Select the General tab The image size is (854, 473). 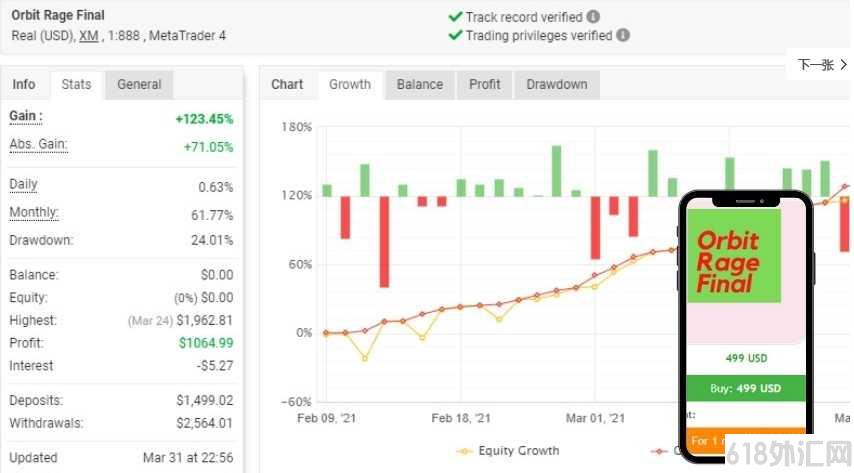tap(139, 84)
